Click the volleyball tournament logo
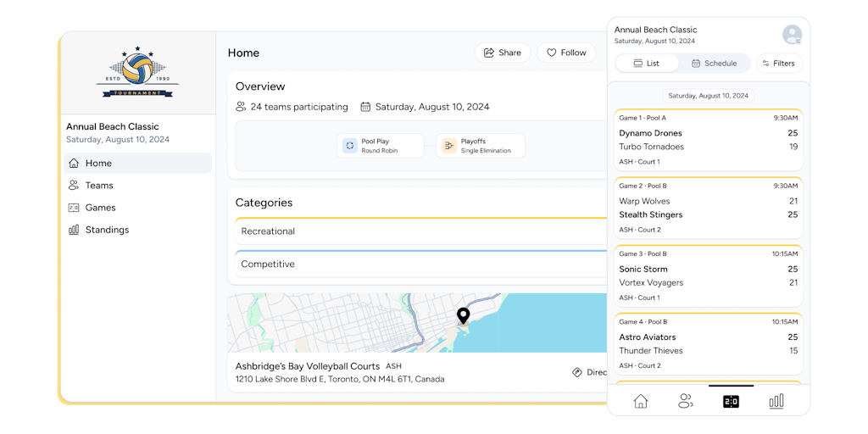868x434 pixels. click(137, 73)
